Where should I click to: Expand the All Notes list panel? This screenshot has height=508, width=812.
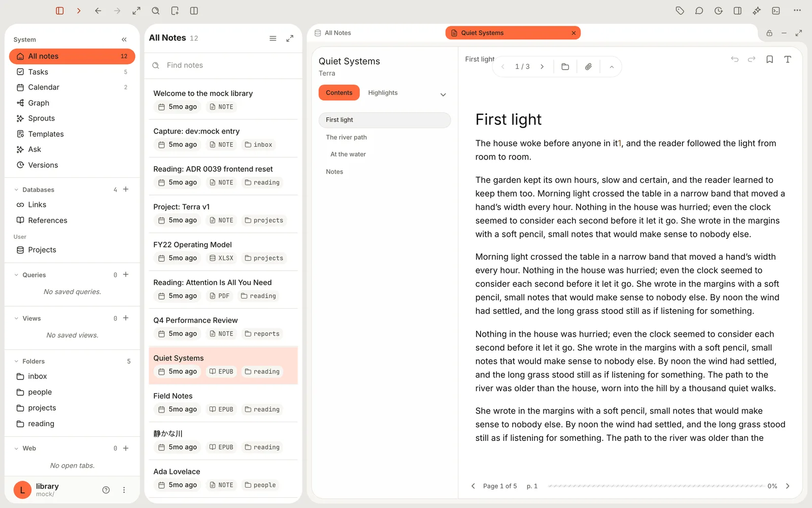click(x=290, y=38)
